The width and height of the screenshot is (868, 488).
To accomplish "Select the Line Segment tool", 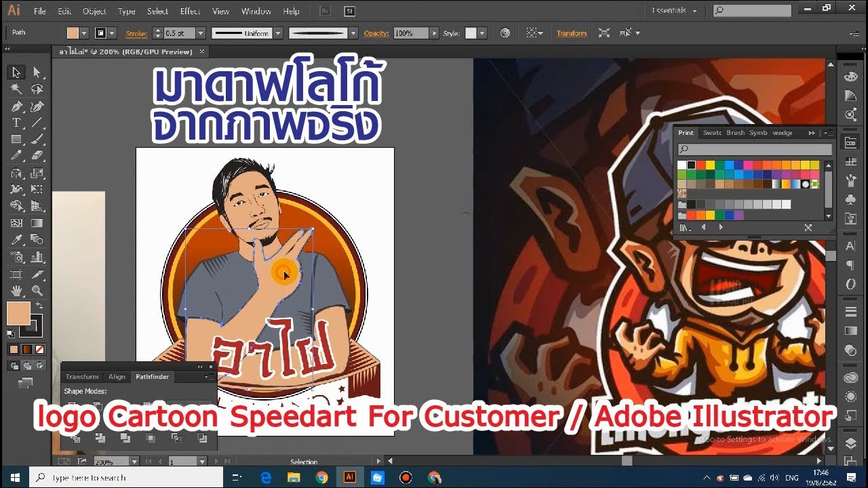I will [x=37, y=123].
